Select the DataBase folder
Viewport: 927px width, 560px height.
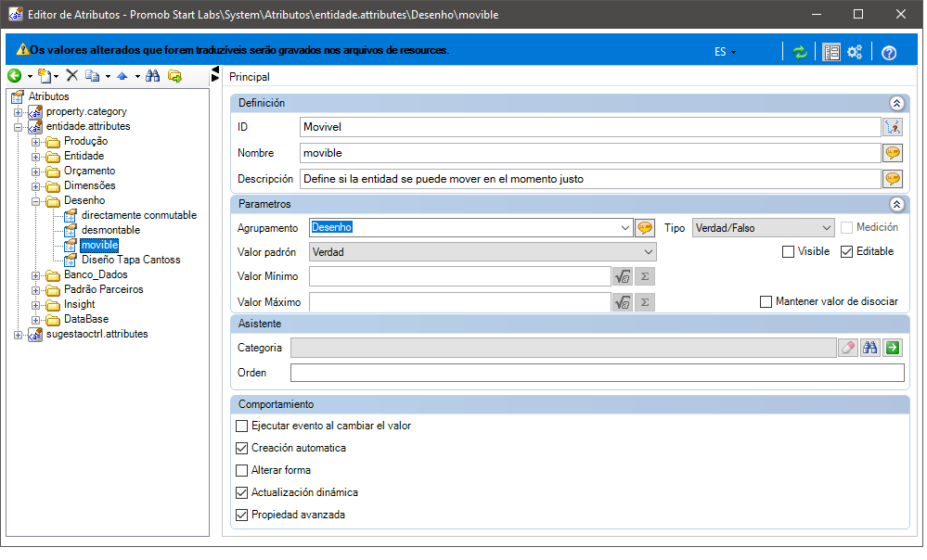point(86,319)
